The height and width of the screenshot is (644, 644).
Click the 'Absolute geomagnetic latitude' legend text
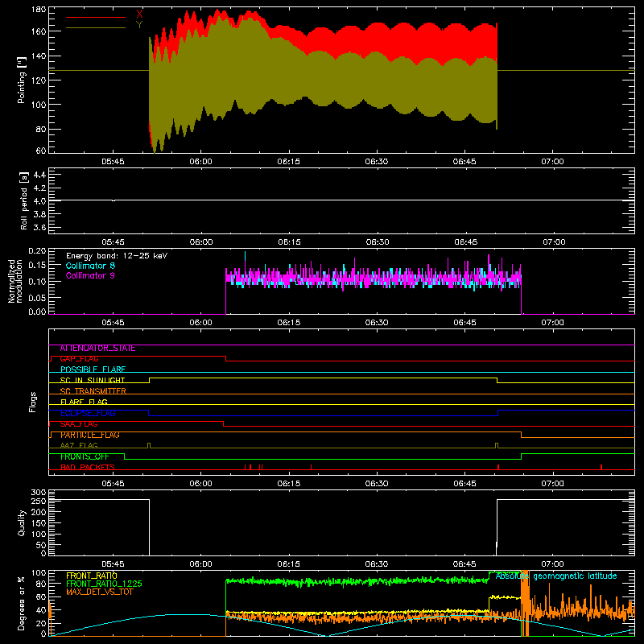pos(556,576)
